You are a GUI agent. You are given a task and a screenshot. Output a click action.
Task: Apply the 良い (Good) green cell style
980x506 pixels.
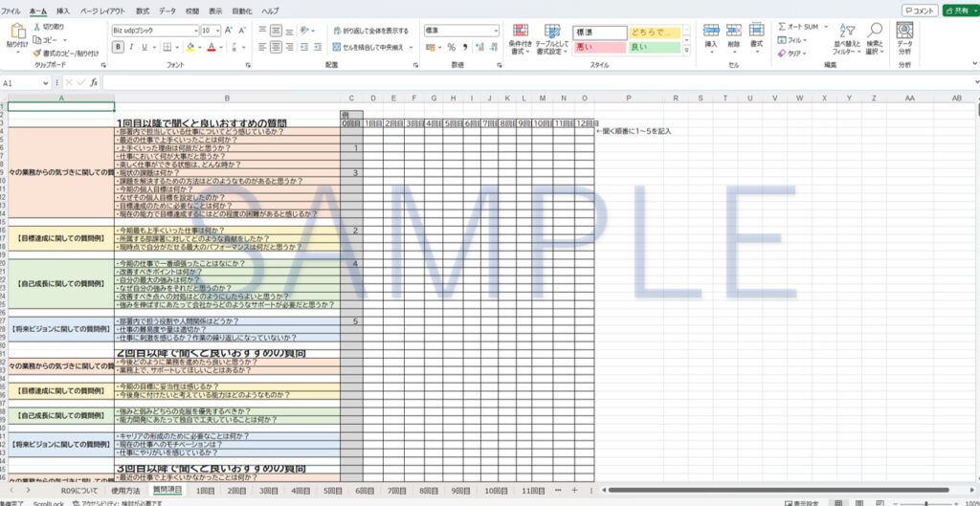click(655, 48)
